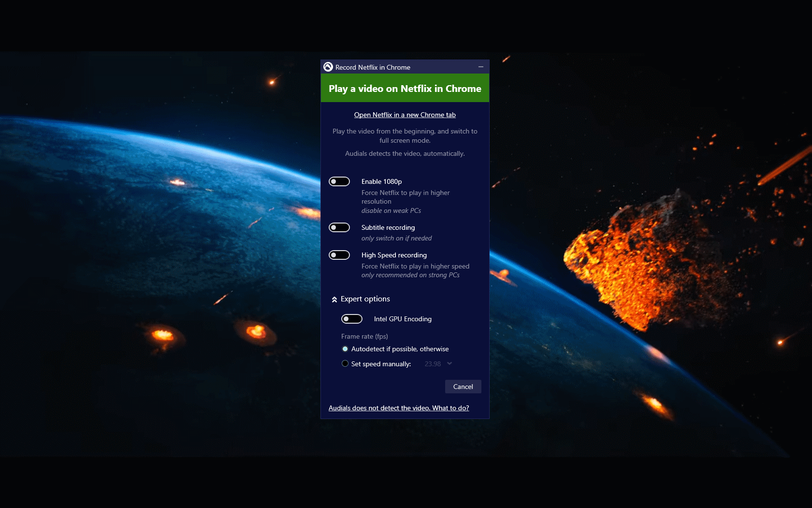The height and width of the screenshot is (508, 812).
Task: Choose the Set speed manually radio button
Action: [345, 364]
